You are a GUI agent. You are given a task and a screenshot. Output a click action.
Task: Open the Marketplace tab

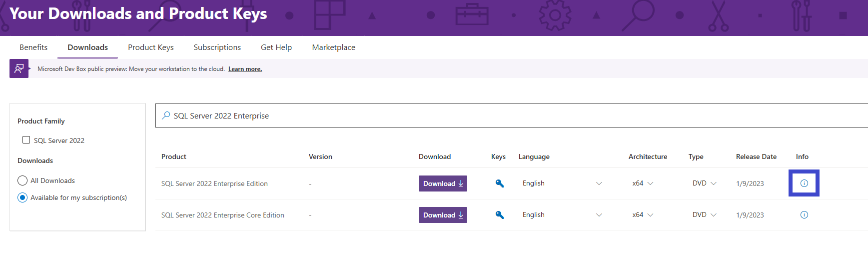pyautogui.click(x=334, y=47)
